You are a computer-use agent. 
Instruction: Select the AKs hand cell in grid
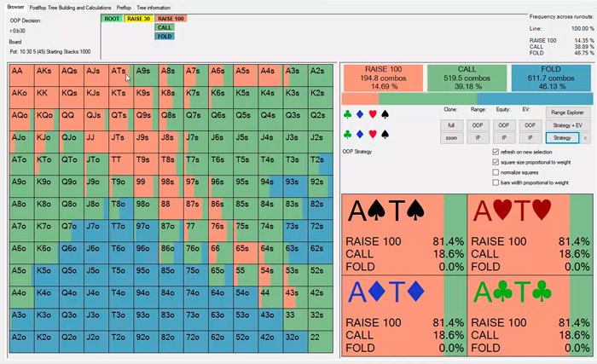(x=46, y=72)
